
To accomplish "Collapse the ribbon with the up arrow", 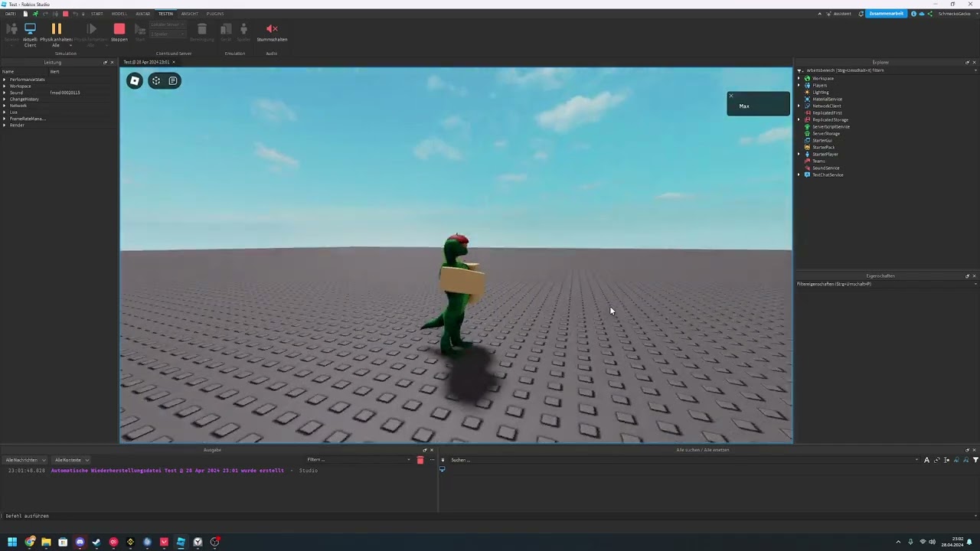I will (x=819, y=14).
